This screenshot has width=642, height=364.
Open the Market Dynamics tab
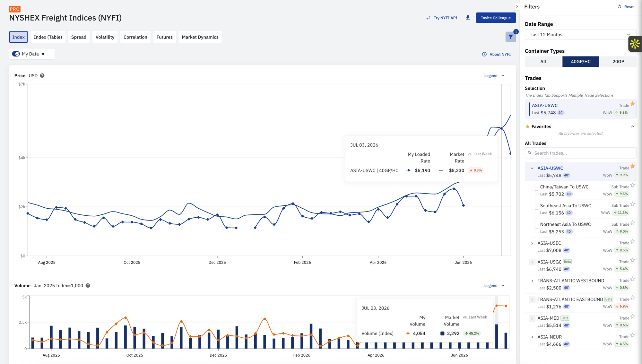pos(200,37)
